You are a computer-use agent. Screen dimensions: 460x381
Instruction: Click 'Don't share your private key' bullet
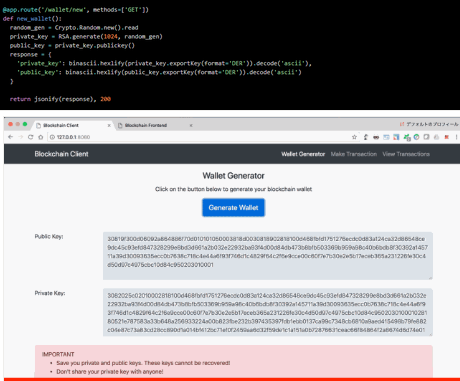[x=110, y=371]
